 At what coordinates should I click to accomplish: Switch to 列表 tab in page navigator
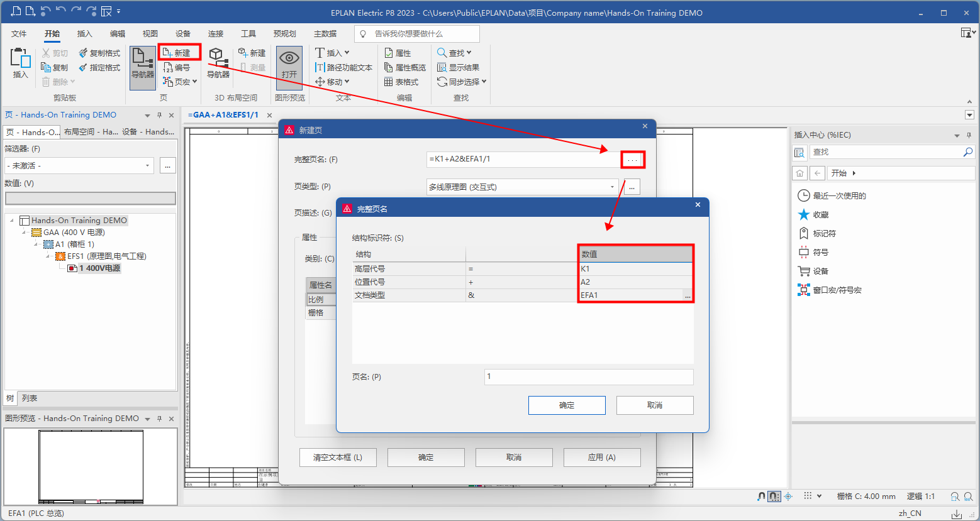coord(30,398)
